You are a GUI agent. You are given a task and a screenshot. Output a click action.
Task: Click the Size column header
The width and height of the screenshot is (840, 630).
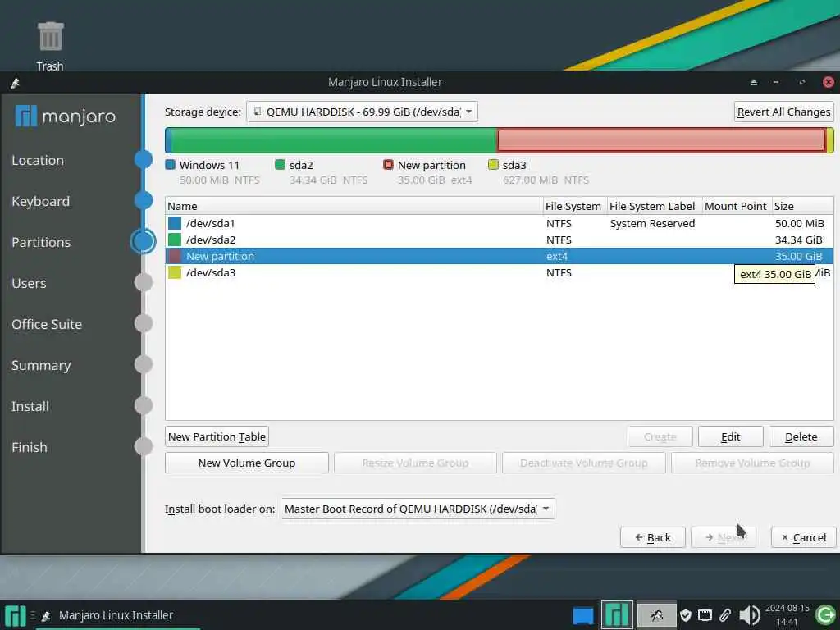(802, 206)
